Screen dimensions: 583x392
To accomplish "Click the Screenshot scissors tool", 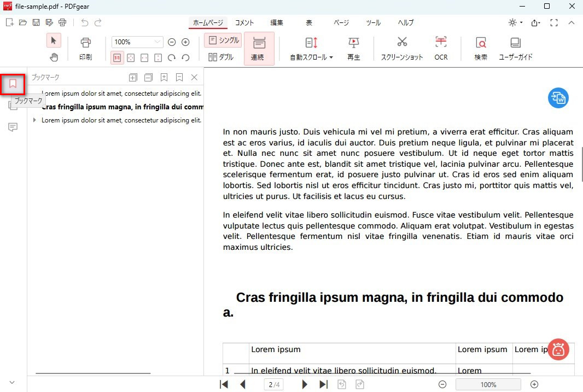I will coord(402,48).
